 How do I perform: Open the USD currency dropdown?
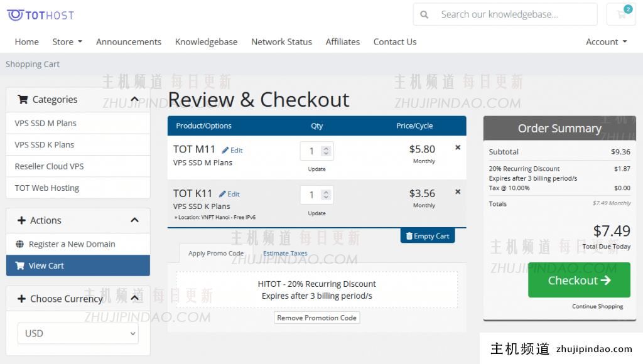(x=78, y=334)
